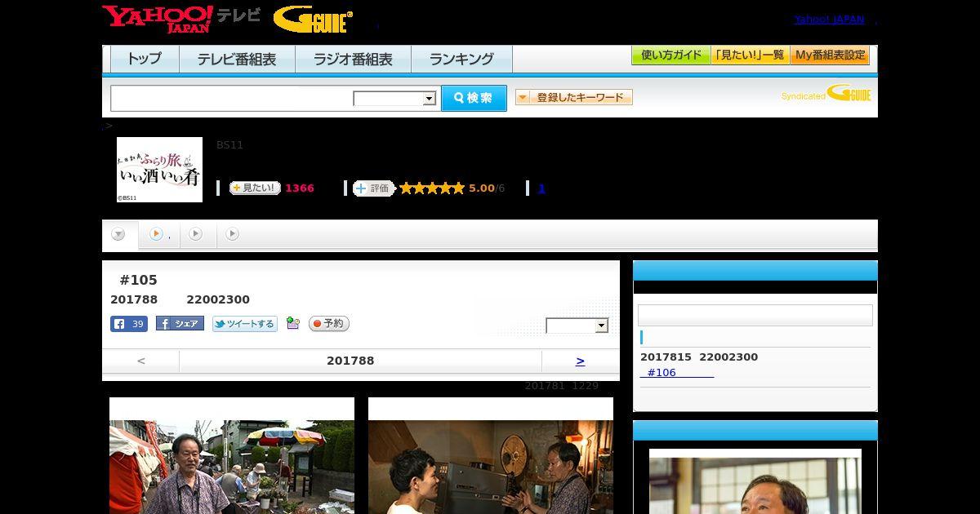The image size is (980, 514).
Task: Click 2017815 22002300 schedule text
Action: tap(699, 357)
